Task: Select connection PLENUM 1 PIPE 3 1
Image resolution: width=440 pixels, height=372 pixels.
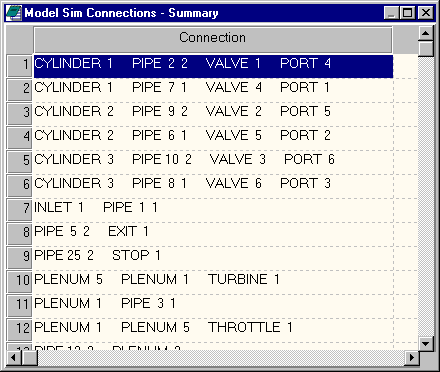Action: pos(213,306)
